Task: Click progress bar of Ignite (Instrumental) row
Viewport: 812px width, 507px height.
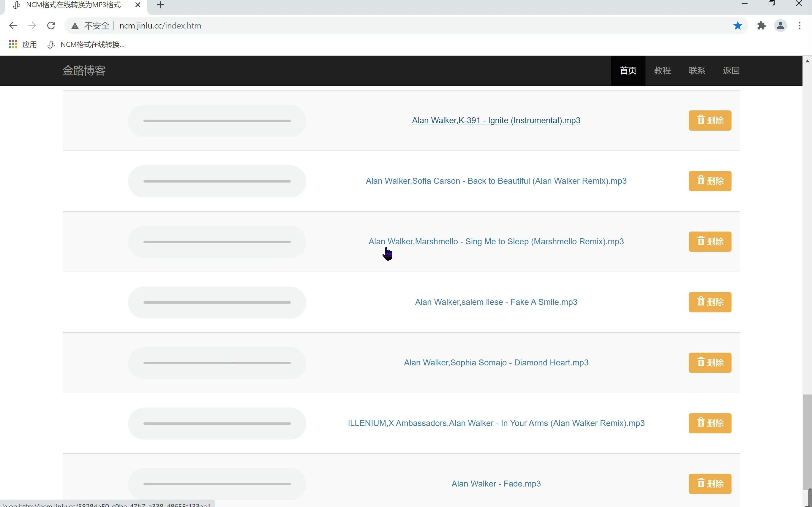Action: point(217,121)
